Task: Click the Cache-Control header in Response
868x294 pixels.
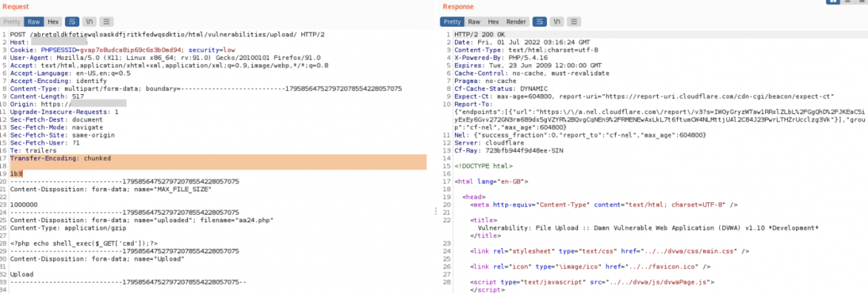Action: [x=532, y=73]
